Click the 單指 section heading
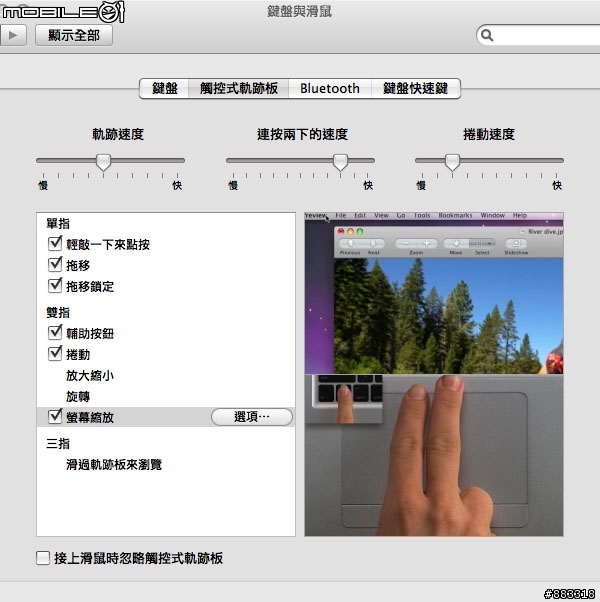Image resolution: width=600 pixels, height=602 pixels. [x=58, y=223]
